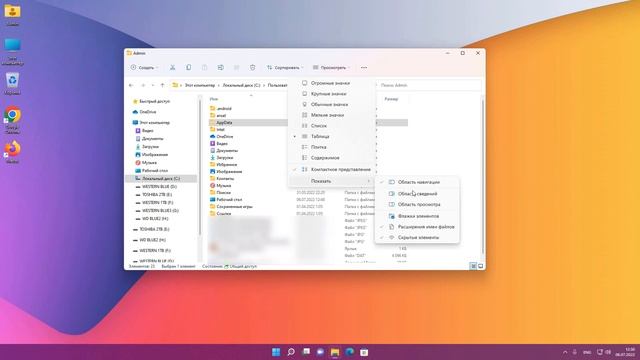Screen dimensions: 640x360
Task: Toggle Область навигации pane
Action: click(417, 182)
